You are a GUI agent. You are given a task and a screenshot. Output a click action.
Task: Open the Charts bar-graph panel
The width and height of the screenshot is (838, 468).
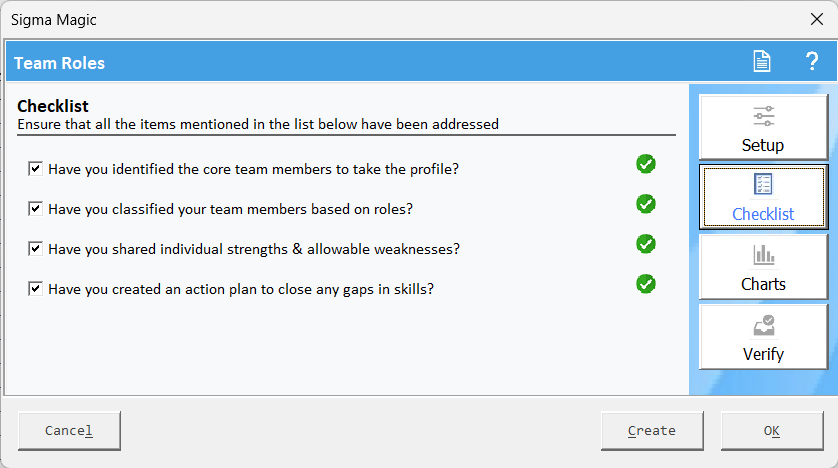point(763,267)
